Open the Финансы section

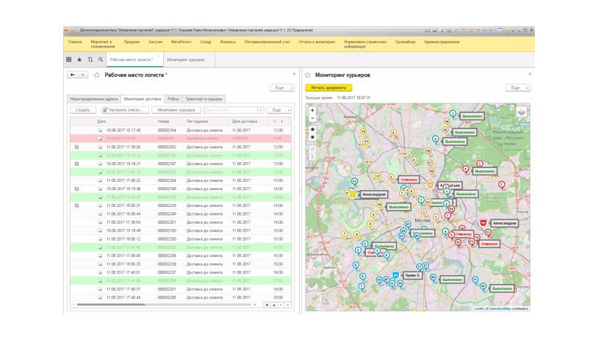point(228,42)
